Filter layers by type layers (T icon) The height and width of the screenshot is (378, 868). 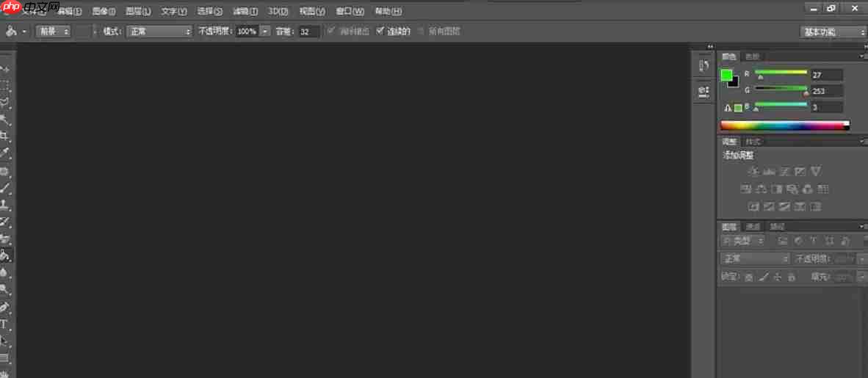pyautogui.click(x=813, y=241)
